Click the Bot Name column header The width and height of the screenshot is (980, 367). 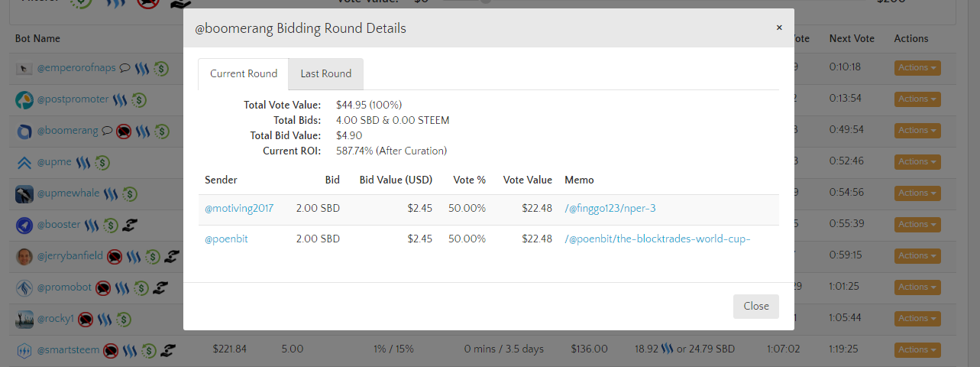pyautogui.click(x=37, y=38)
